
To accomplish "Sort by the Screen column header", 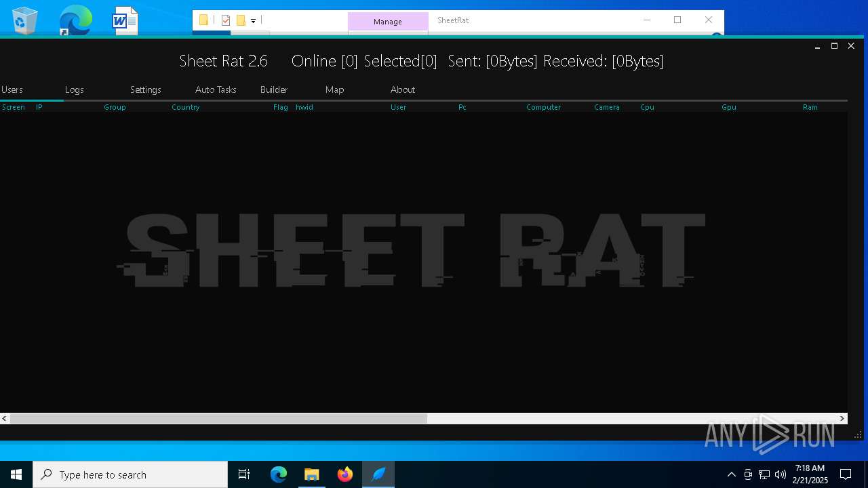I will click(14, 107).
